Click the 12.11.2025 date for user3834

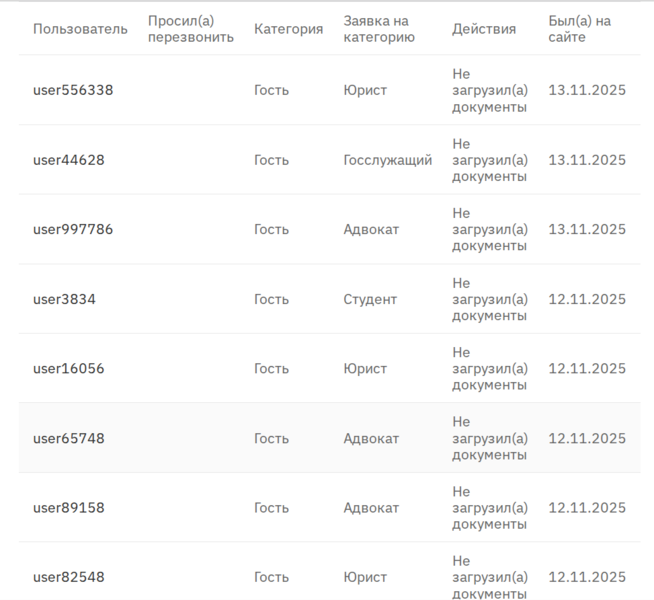click(x=587, y=299)
